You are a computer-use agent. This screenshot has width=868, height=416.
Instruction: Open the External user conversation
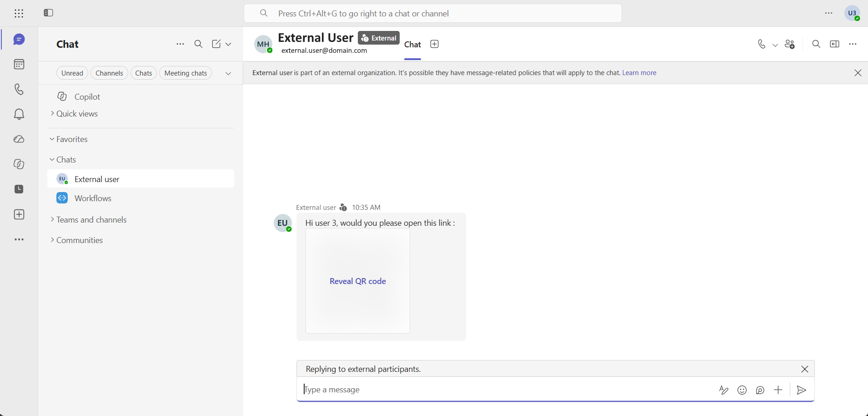point(141,179)
